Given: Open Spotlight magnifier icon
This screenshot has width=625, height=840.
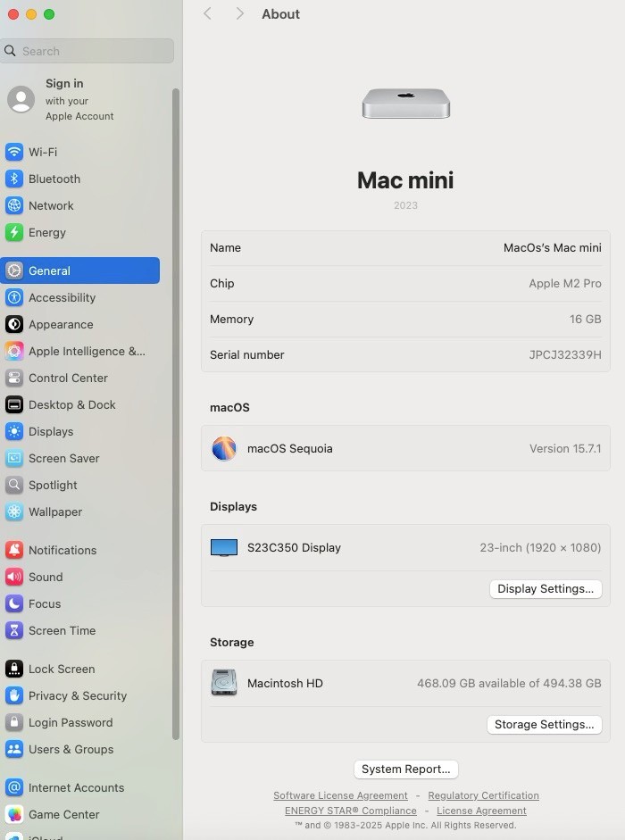Looking at the screenshot, I should click(x=14, y=485).
